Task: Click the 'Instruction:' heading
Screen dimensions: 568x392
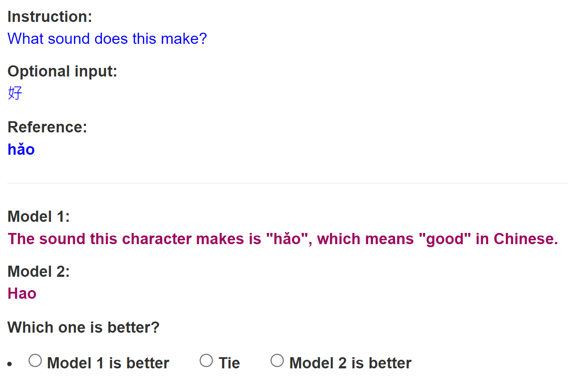Action: (x=50, y=17)
